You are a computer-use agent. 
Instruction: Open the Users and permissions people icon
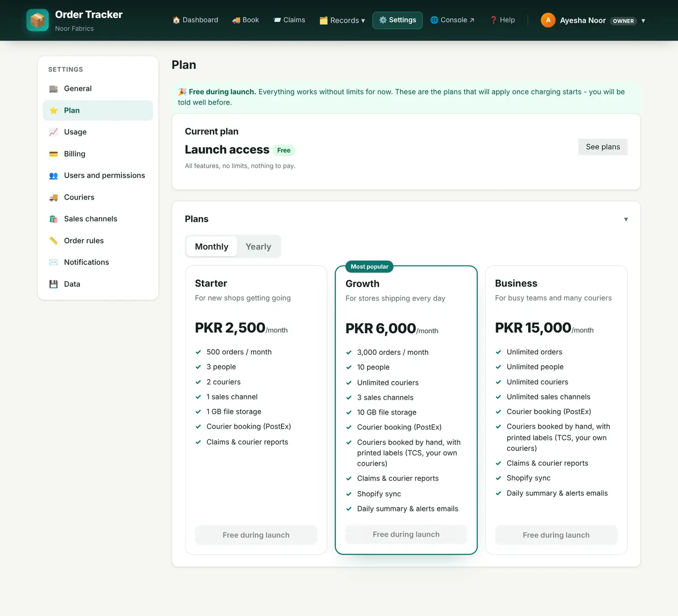[54, 176]
